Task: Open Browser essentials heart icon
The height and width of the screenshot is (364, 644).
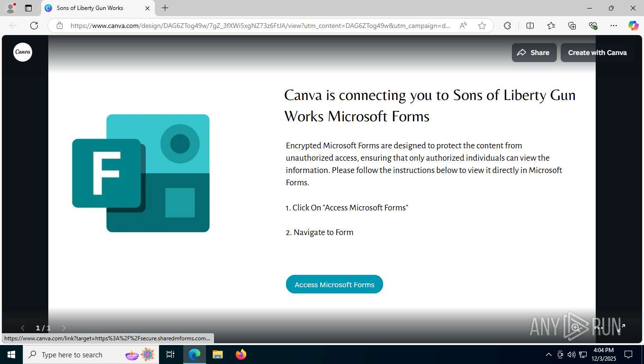Action: click(593, 26)
